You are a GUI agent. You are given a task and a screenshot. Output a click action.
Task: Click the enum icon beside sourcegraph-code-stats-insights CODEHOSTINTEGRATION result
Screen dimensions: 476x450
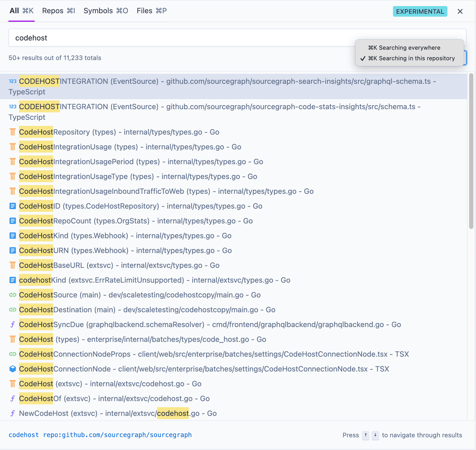[x=13, y=107]
